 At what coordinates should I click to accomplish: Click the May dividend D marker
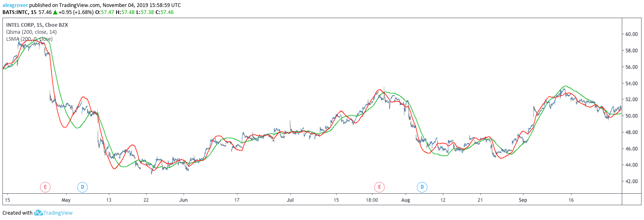coord(83,187)
